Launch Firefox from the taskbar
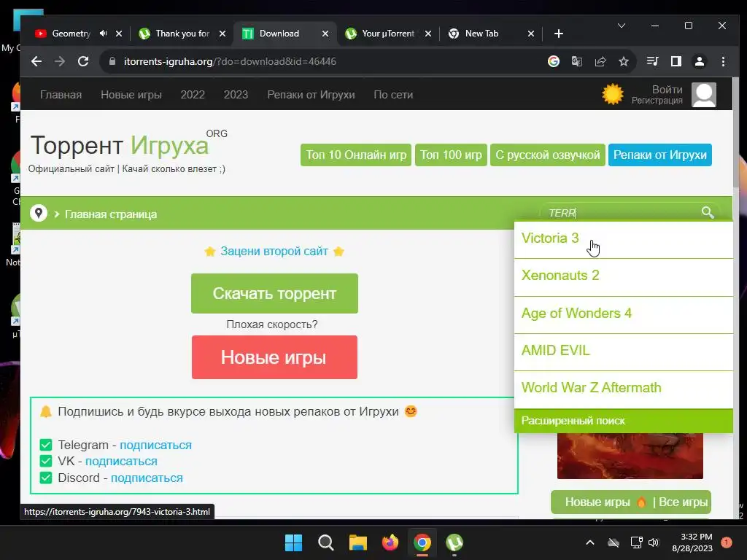The image size is (747, 560). pyautogui.click(x=390, y=542)
